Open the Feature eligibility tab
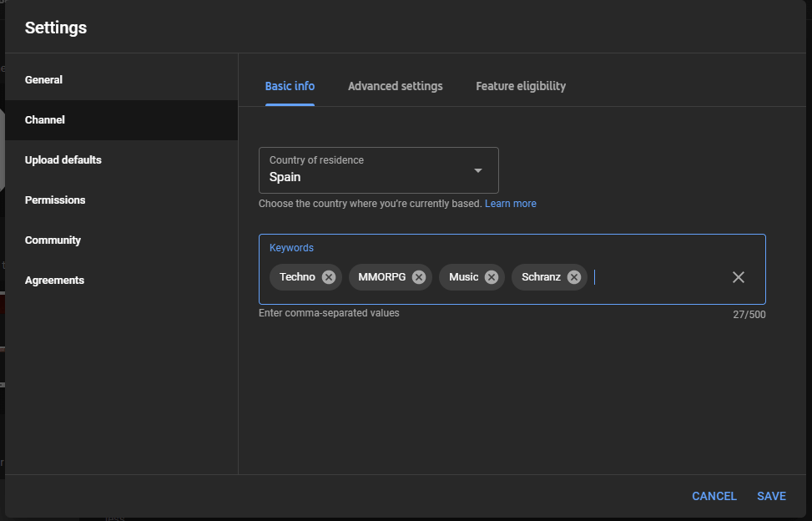This screenshot has height=521, width=812. pos(521,86)
